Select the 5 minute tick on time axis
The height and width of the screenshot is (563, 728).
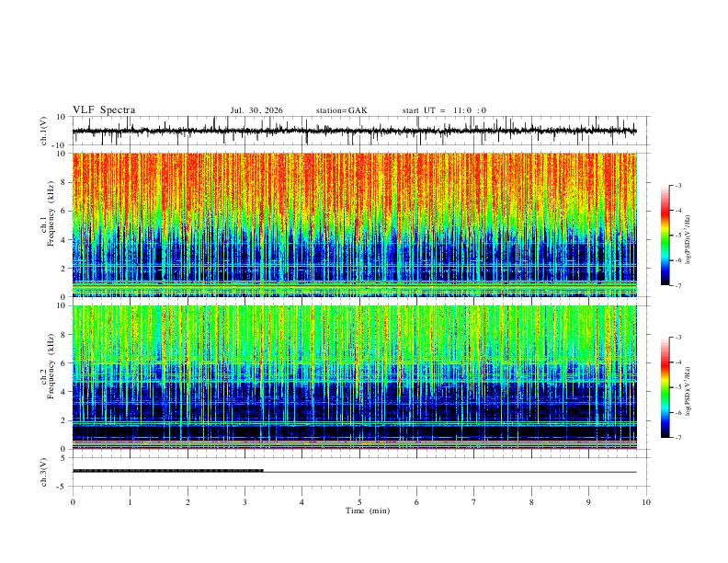tap(359, 502)
